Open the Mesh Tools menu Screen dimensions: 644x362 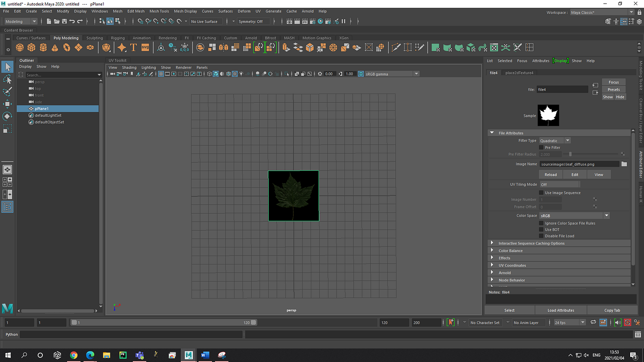[x=159, y=11]
